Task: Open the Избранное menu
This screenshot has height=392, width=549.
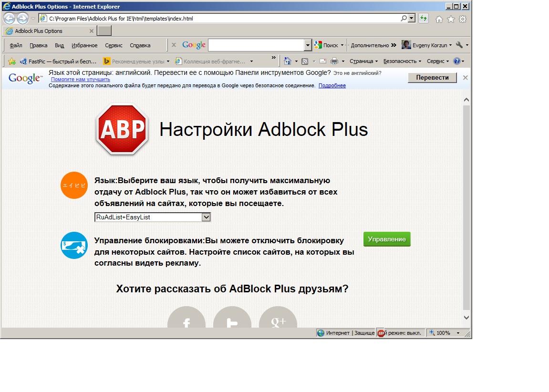Action: tap(84, 45)
